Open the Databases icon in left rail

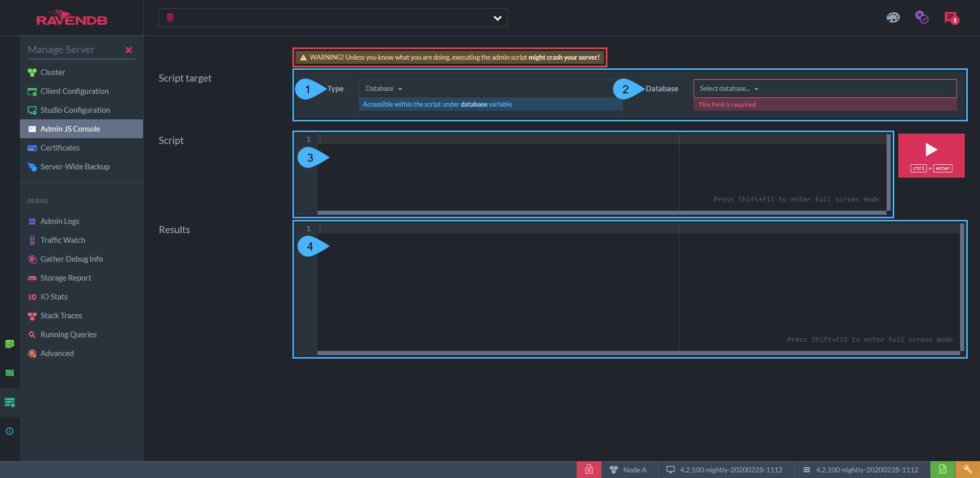tap(10, 344)
